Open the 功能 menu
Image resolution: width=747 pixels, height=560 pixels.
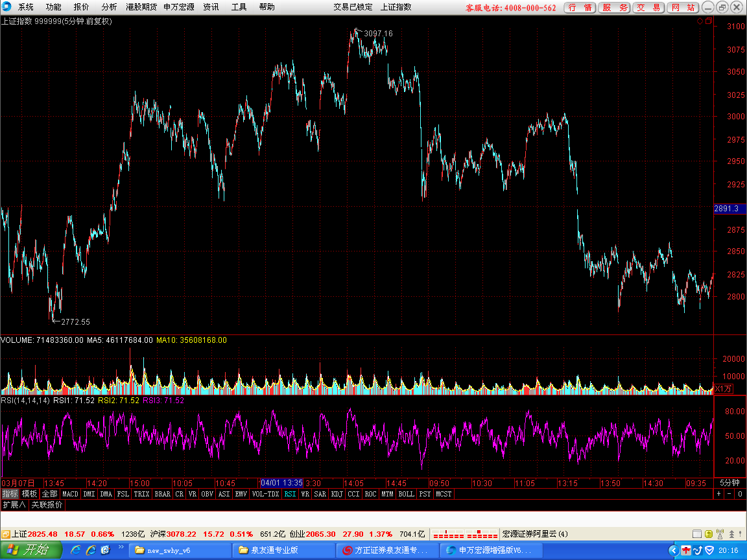53,7
